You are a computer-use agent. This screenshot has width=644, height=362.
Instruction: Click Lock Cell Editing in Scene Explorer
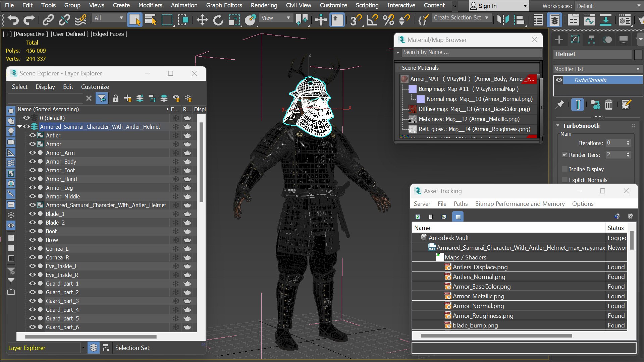pos(116,98)
